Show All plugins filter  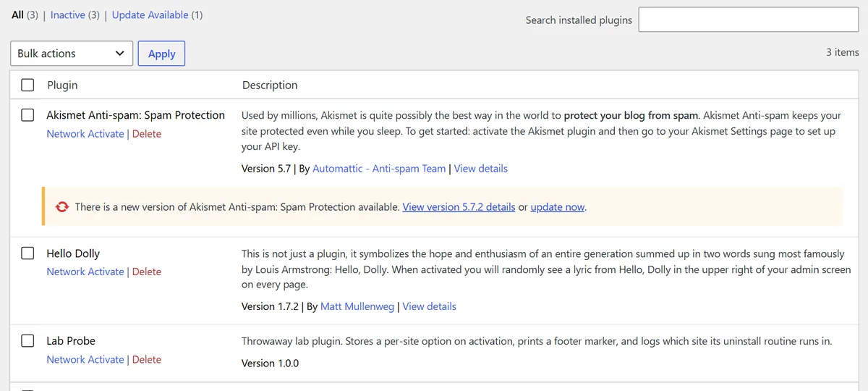coord(18,14)
